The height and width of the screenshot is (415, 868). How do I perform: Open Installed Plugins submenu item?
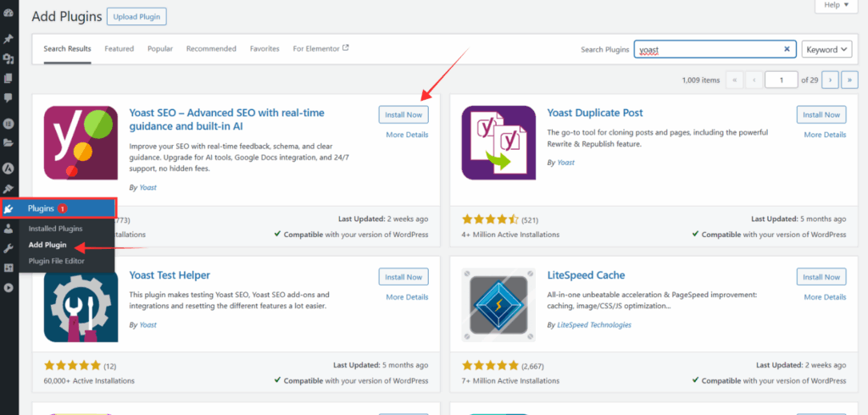(x=55, y=229)
